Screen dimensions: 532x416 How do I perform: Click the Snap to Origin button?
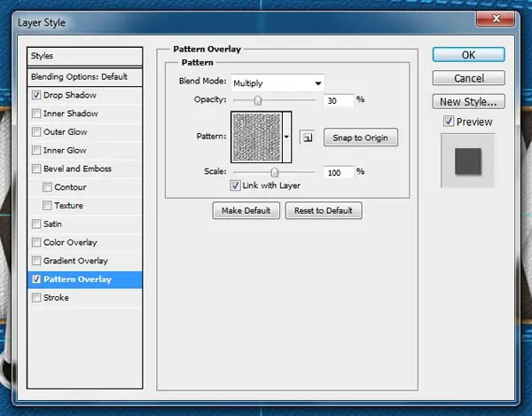(361, 137)
